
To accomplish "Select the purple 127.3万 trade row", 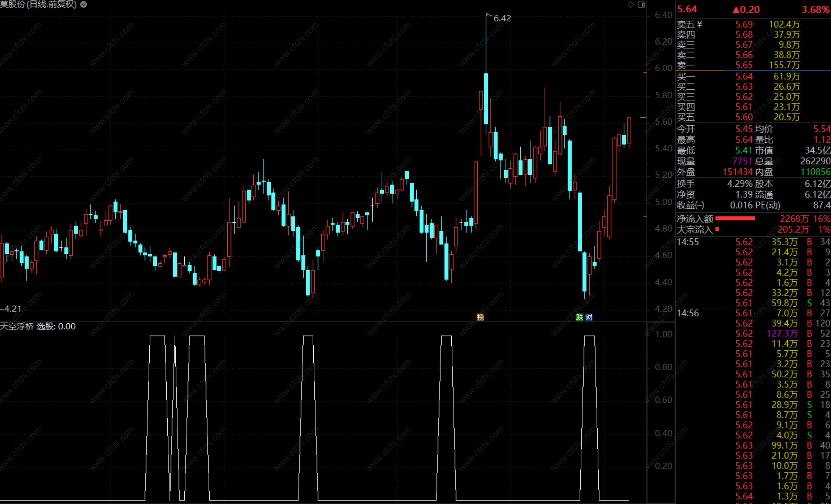I will [782, 333].
